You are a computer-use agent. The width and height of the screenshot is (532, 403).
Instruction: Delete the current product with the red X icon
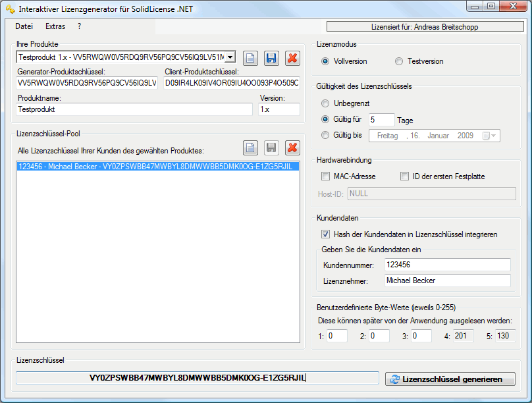(x=292, y=58)
